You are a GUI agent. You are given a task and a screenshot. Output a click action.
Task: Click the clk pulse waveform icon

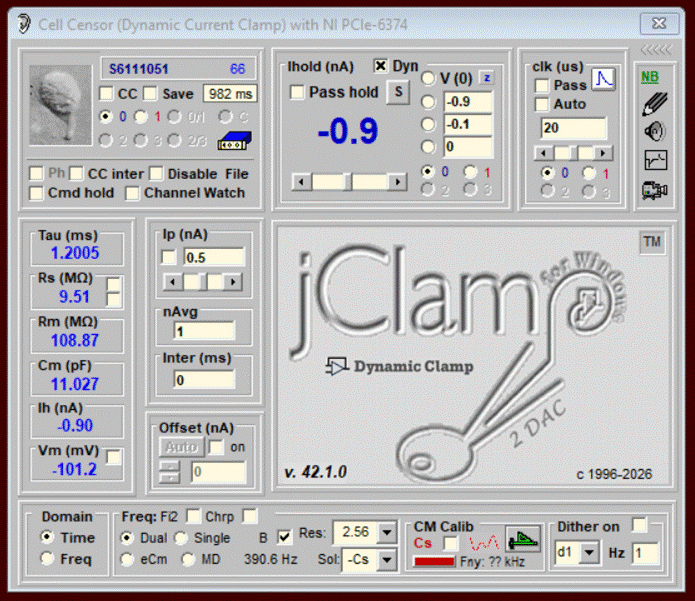pyautogui.click(x=602, y=79)
